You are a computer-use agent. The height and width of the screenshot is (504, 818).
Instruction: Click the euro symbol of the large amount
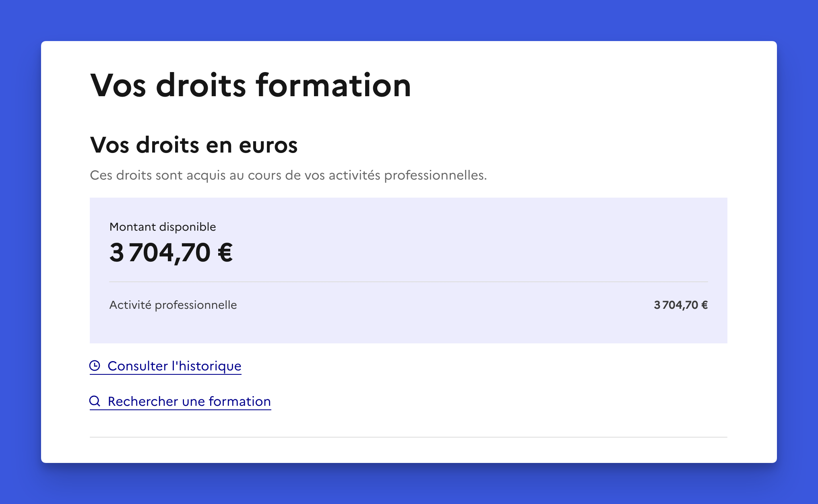point(225,253)
